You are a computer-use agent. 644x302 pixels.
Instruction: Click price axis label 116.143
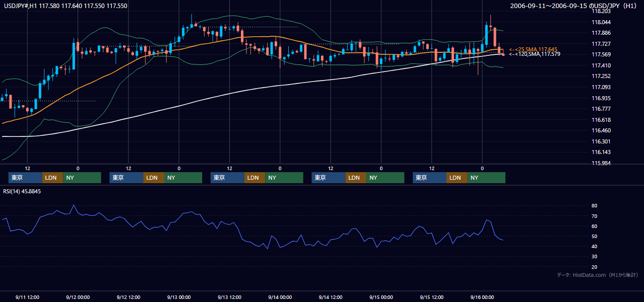(x=601, y=152)
